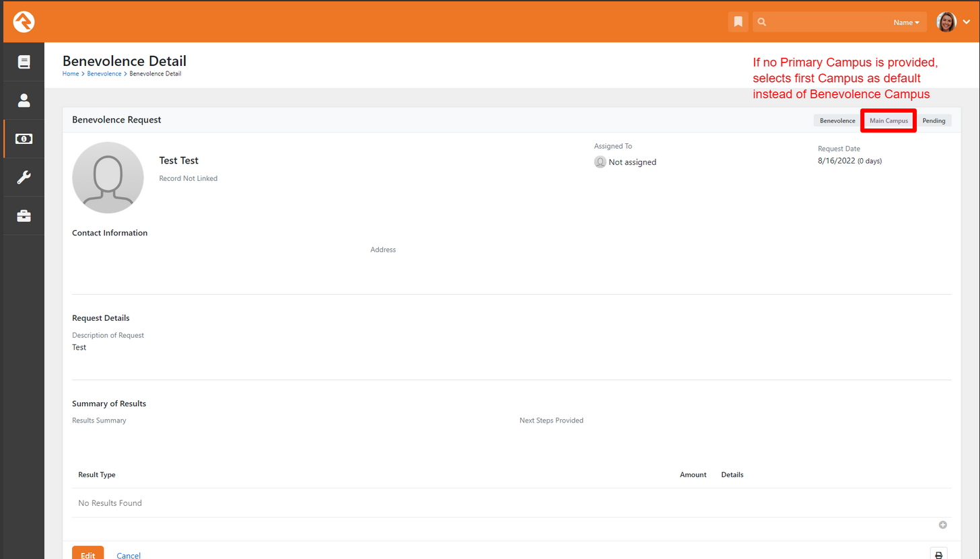The image size is (980, 559).
Task: Open the Name search type dropdown
Action: click(905, 22)
